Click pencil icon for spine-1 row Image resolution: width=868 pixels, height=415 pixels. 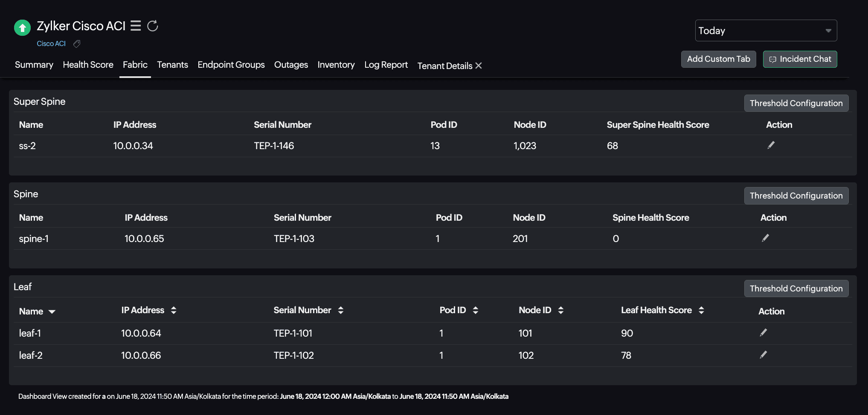click(765, 238)
